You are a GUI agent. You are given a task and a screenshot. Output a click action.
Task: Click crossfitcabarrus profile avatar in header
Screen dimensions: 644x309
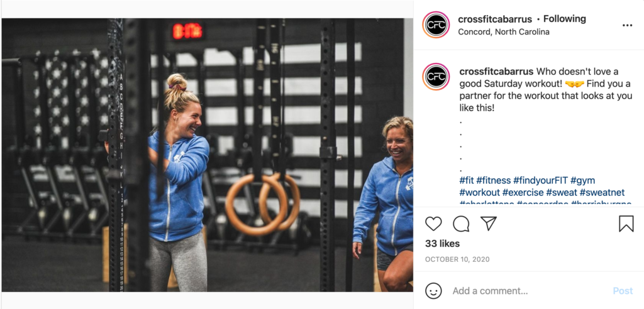[x=436, y=24]
